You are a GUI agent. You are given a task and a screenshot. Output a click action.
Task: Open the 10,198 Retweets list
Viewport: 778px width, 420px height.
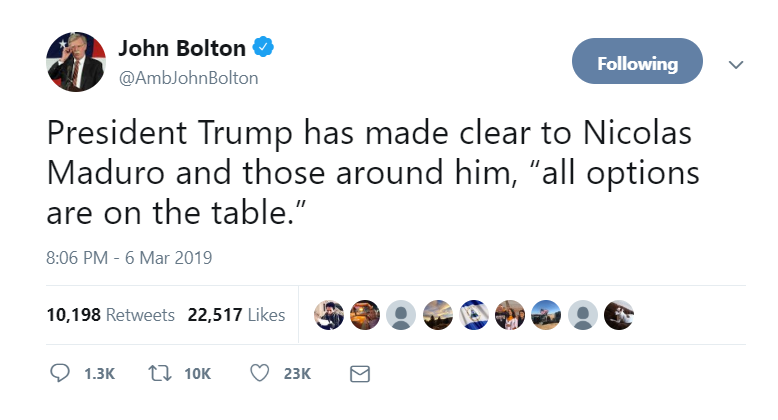[110, 315]
